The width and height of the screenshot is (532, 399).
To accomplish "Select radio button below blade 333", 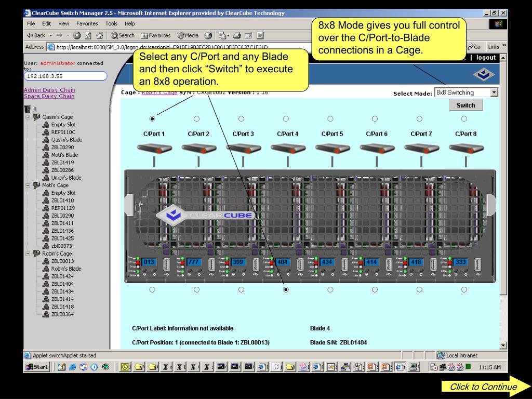I will [464, 290].
